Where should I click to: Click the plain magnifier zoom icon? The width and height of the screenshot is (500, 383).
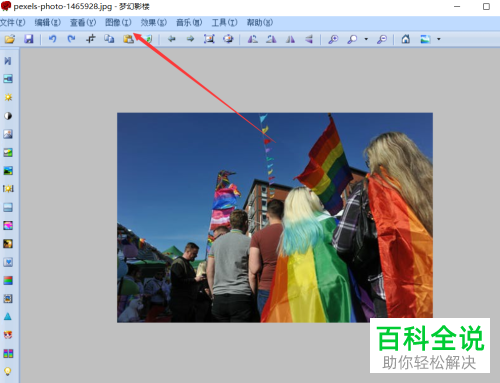click(x=352, y=39)
